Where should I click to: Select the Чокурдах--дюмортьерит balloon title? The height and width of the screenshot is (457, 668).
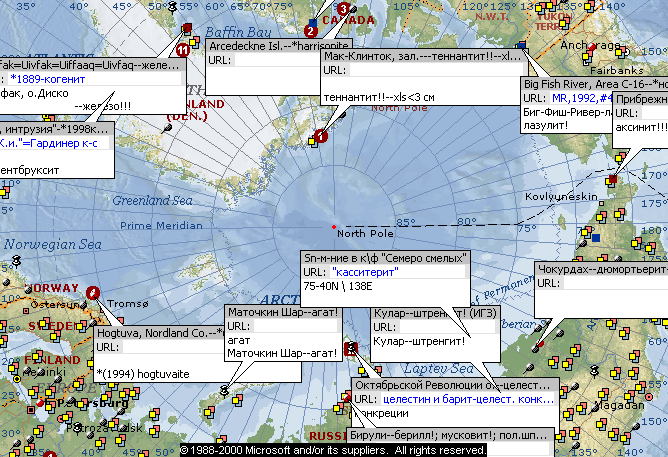(602, 269)
